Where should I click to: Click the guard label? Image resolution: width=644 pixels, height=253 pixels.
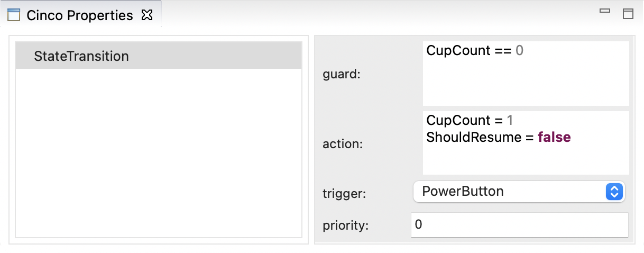click(341, 75)
